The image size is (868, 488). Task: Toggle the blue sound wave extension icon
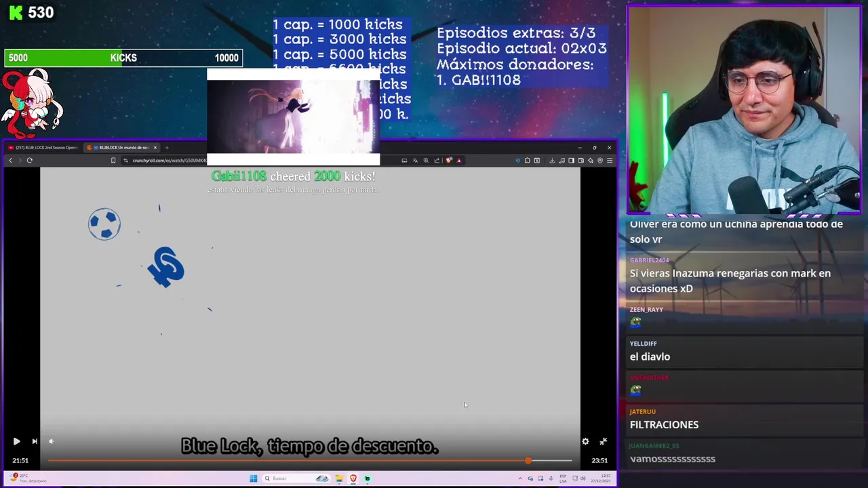517,161
